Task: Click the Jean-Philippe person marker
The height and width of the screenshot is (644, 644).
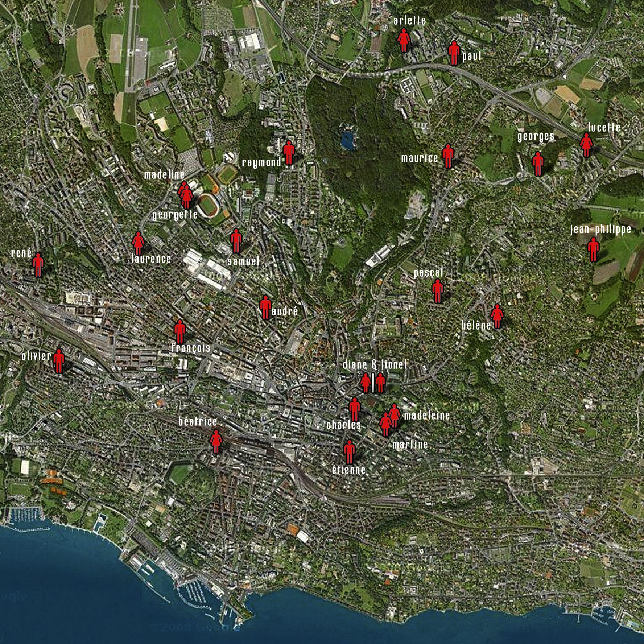Action: point(593,249)
